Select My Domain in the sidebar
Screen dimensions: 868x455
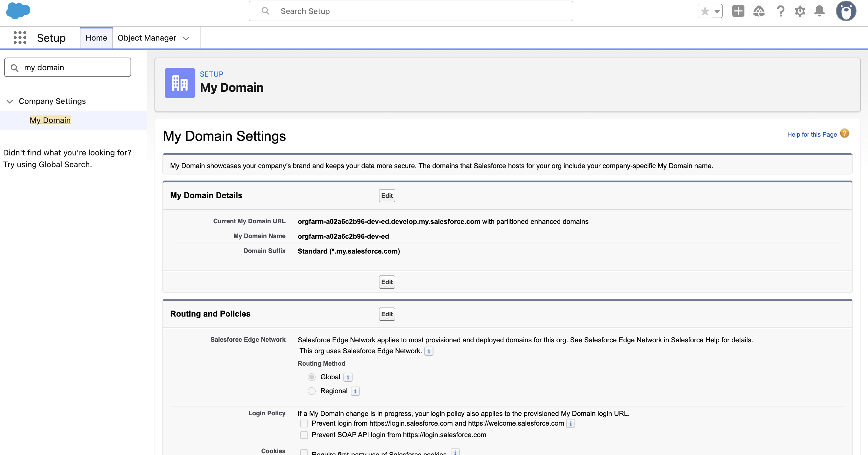click(x=50, y=120)
